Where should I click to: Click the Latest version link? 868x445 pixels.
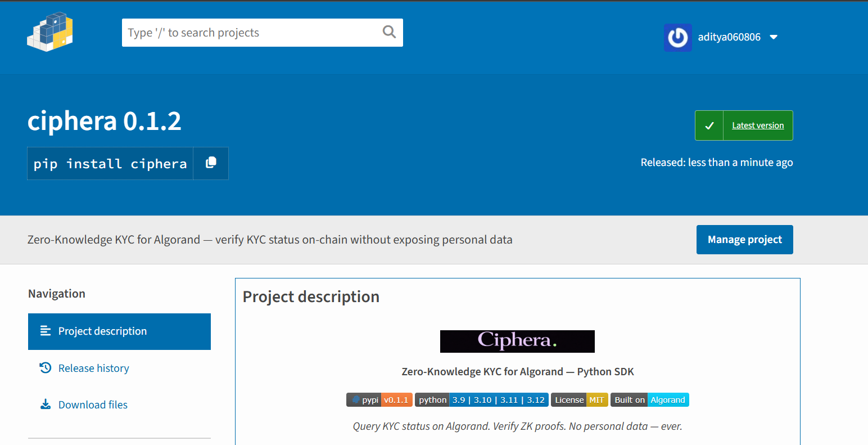point(758,125)
